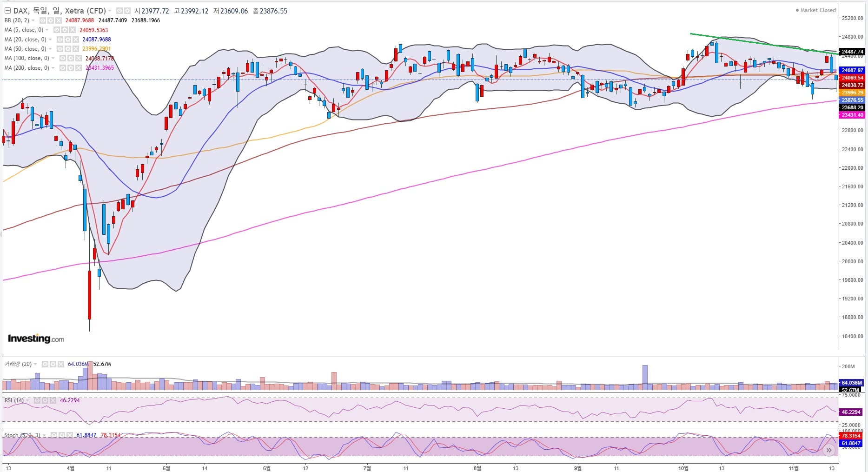Hide the RSI (14) indicator

point(37,400)
